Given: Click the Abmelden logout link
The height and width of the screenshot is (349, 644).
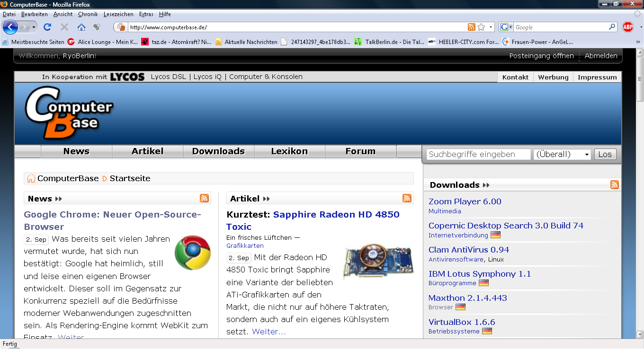Looking at the screenshot, I should point(601,56).
